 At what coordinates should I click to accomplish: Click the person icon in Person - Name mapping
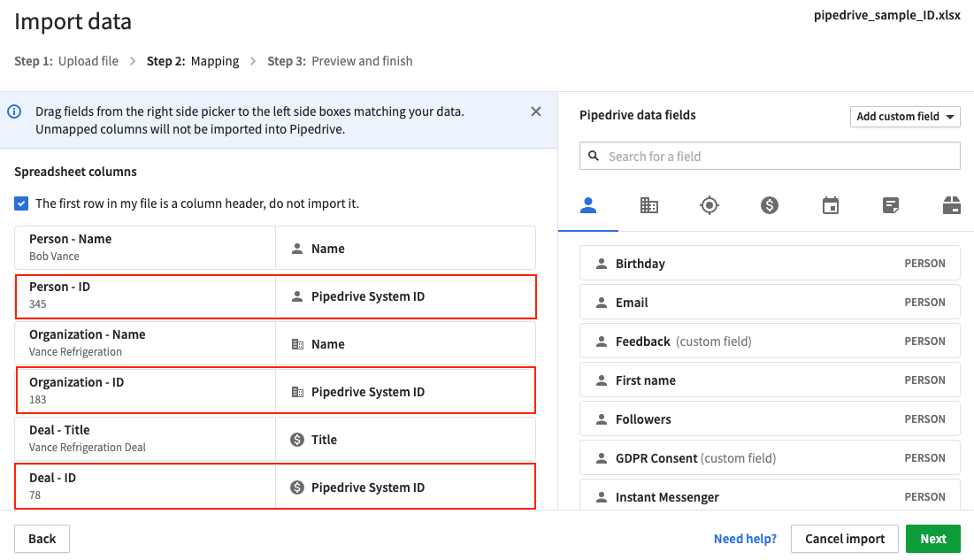(297, 249)
